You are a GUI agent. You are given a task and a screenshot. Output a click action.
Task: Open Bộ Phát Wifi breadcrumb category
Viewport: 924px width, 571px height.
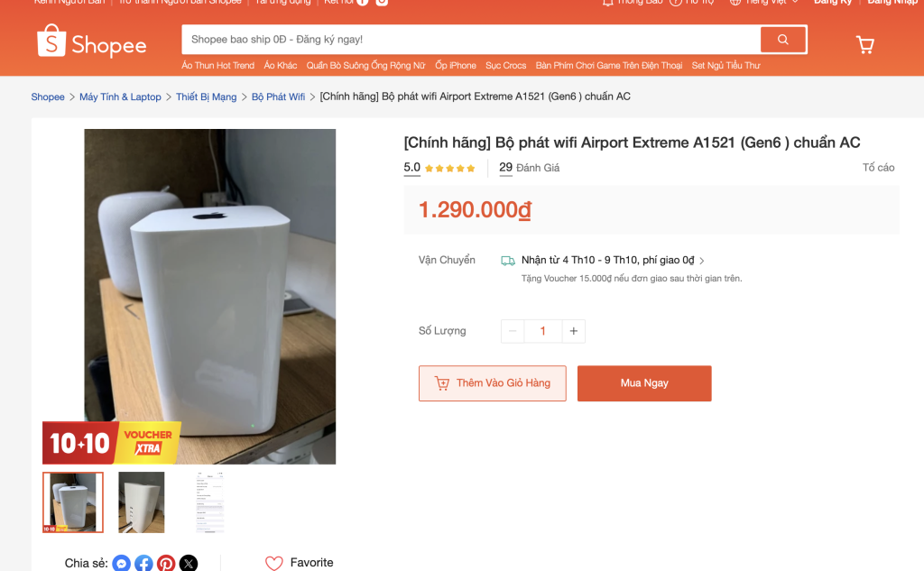pos(278,97)
